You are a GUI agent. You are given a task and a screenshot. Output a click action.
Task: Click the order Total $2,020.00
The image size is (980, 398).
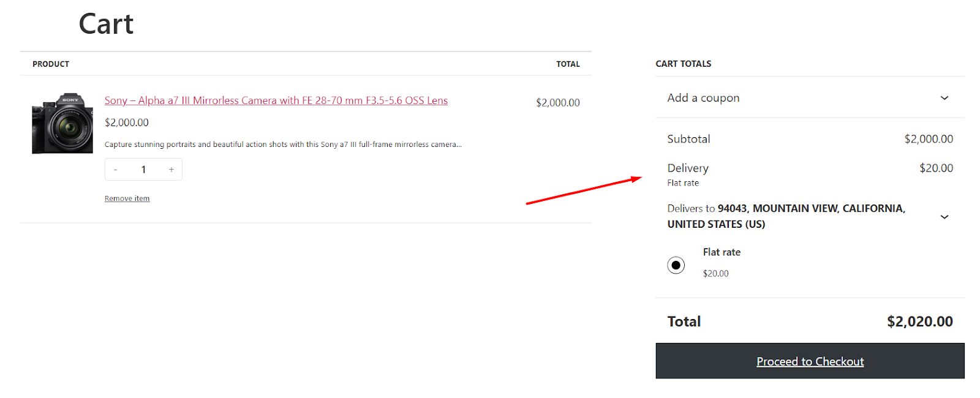[920, 321]
